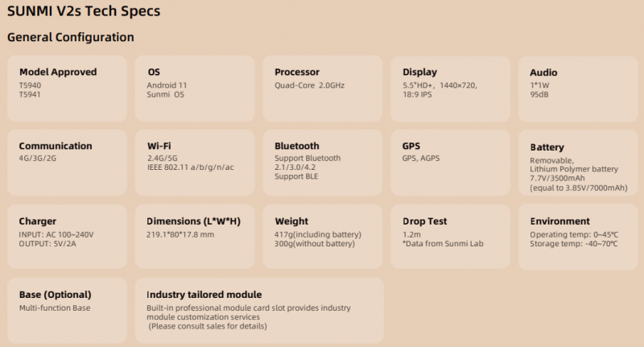The height and width of the screenshot is (347, 644).
Task: Click the GPS, AGPS card
Action: click(x=450, y=163)
